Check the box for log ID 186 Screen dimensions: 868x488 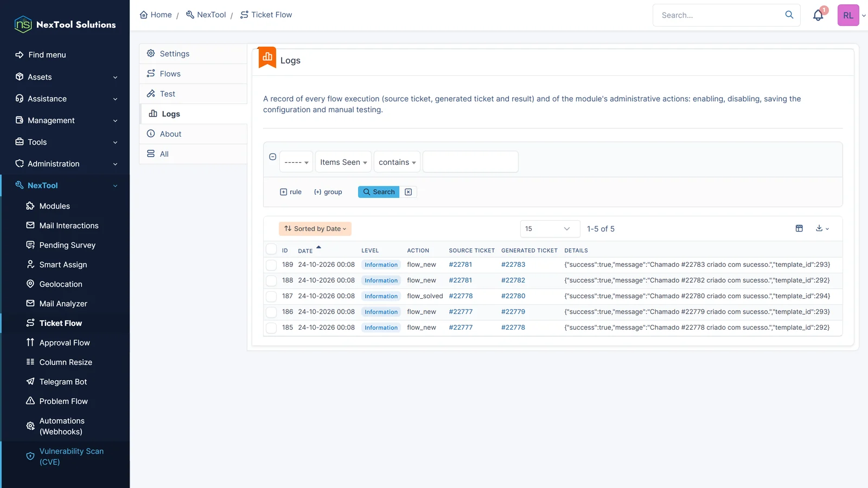pyautogui.click(x=271, y=312)
